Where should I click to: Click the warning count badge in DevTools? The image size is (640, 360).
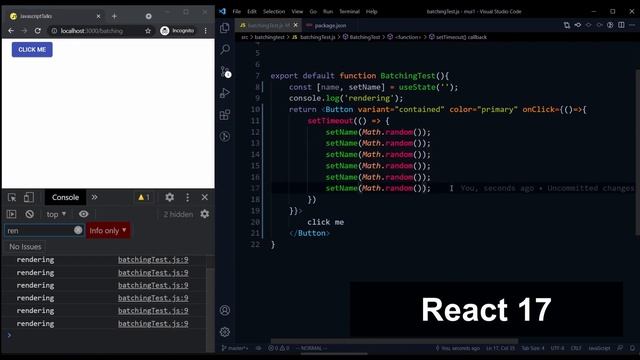click(144, 198)
